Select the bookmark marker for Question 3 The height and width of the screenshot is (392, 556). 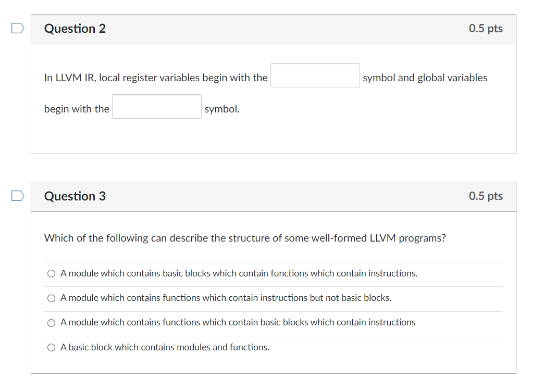pyautogui.click(x=17, y=196)
